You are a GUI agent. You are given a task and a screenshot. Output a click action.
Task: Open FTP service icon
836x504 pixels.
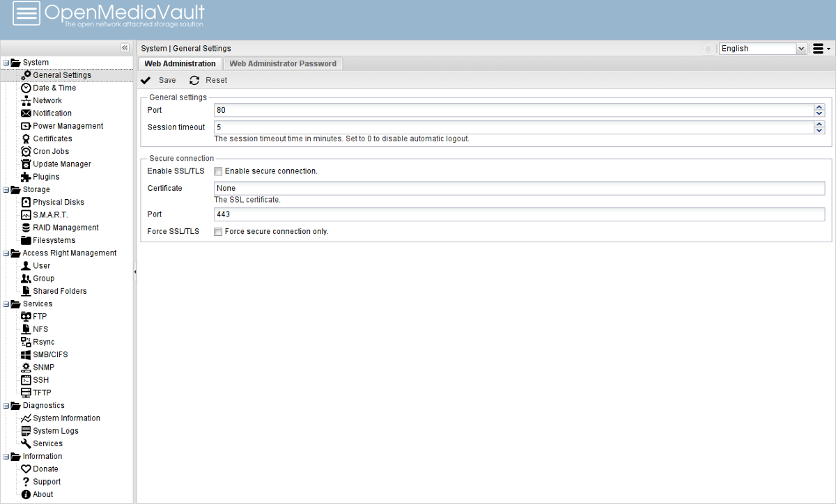click(x=26, y=316)
